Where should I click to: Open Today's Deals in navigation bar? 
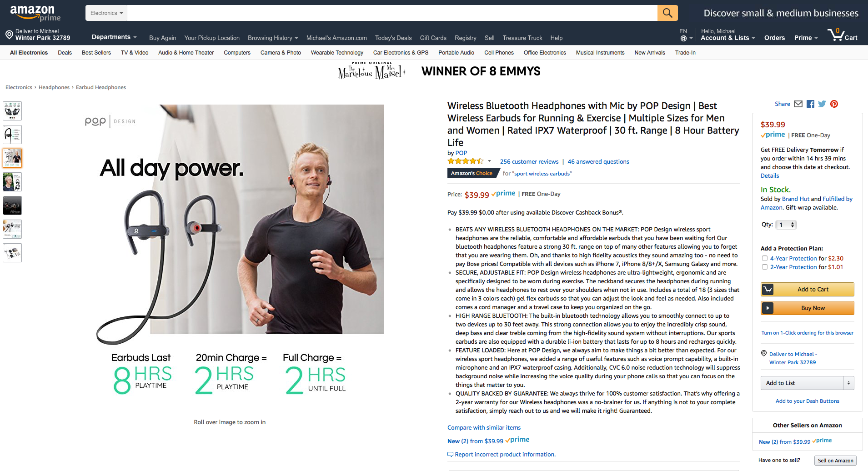[x=393, y=38]
